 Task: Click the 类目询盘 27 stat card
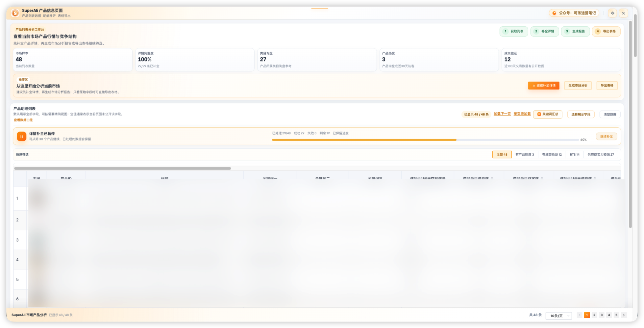317,60
